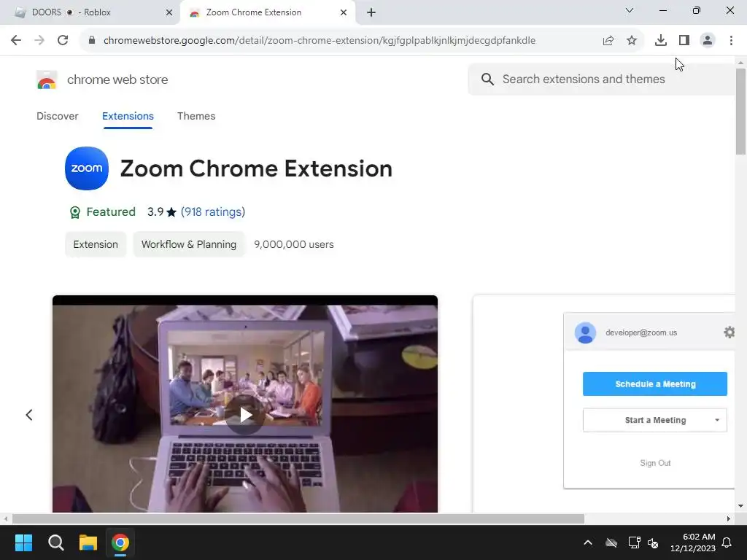Close the DOORS Roblox tab

point(169,12)
